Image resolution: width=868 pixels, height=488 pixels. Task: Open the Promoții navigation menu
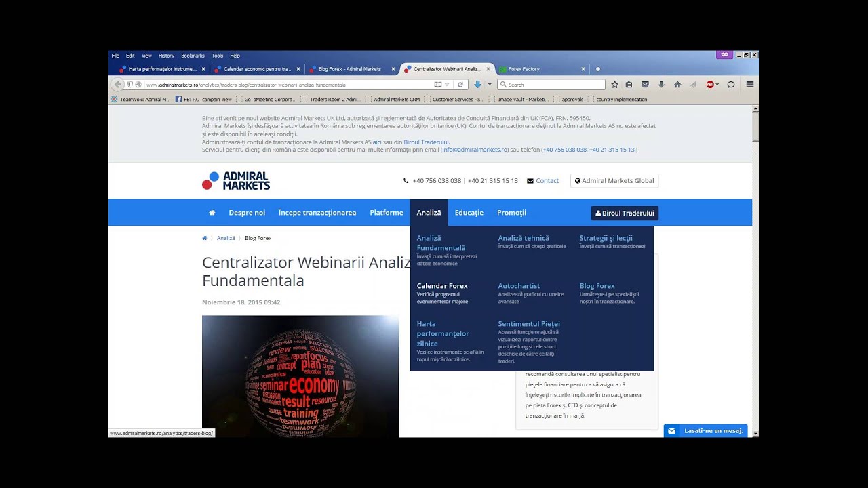click(x=511, y=213)
